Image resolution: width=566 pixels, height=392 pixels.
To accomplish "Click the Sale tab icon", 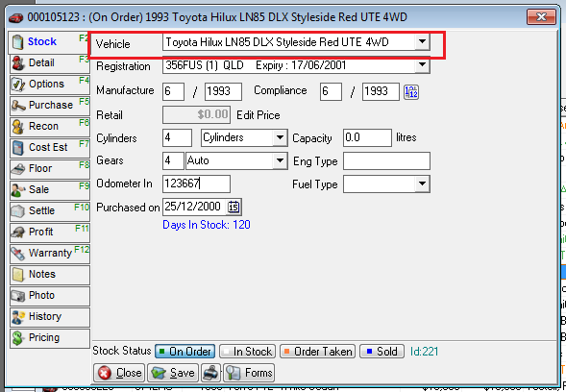I will click(x=17, y=190).
